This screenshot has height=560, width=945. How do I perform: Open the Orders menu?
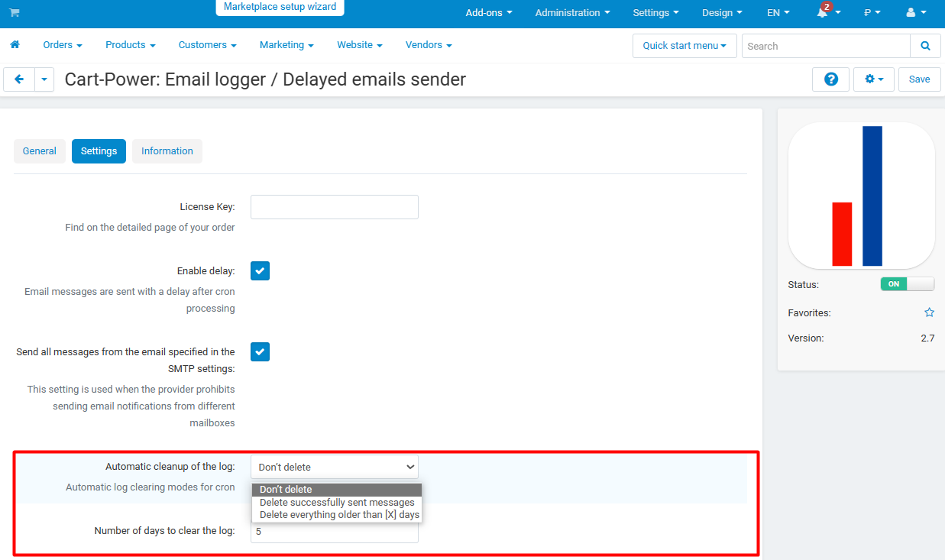(x=63, y=45)
